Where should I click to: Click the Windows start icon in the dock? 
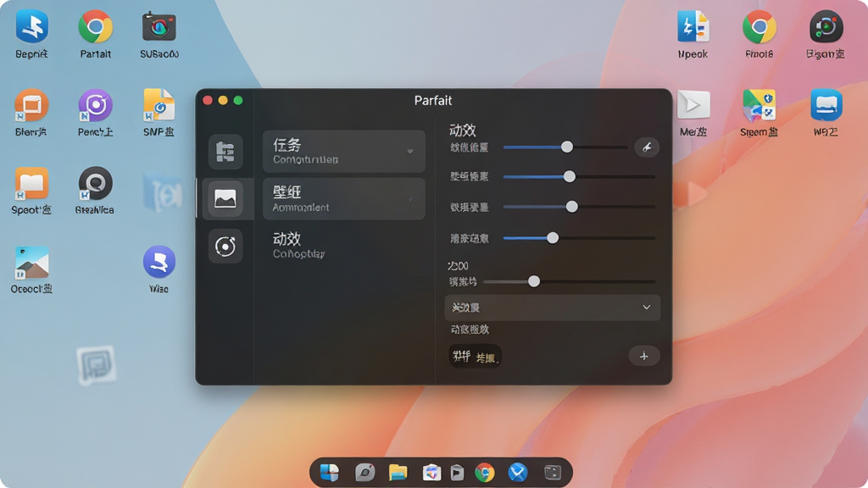click(330, 473)
